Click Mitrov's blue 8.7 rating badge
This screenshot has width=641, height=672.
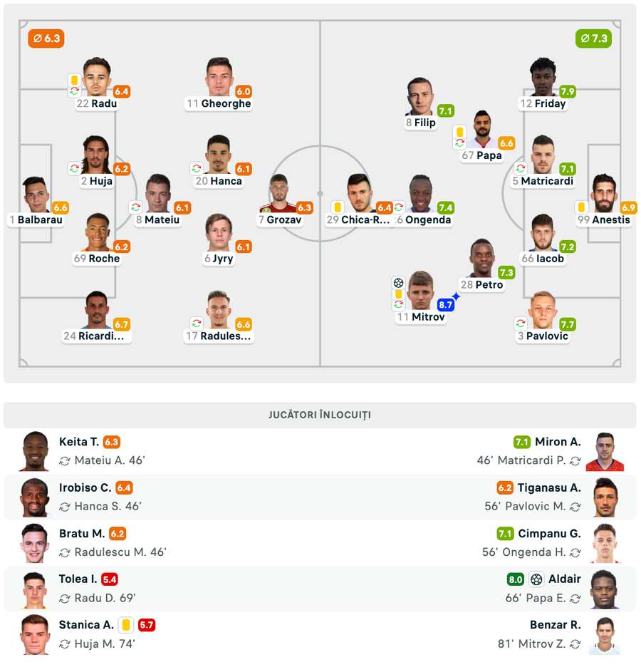(445, 305)
